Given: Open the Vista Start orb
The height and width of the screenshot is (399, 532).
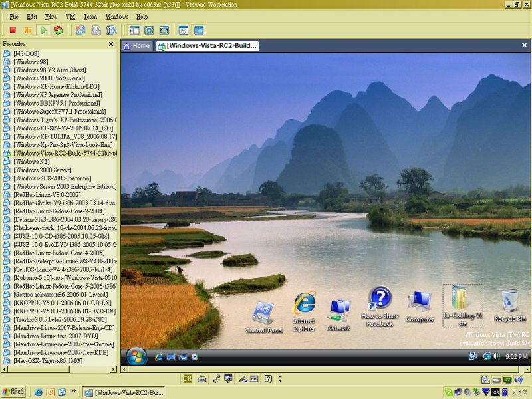Looking at the screenshot, I should [136, 357].
